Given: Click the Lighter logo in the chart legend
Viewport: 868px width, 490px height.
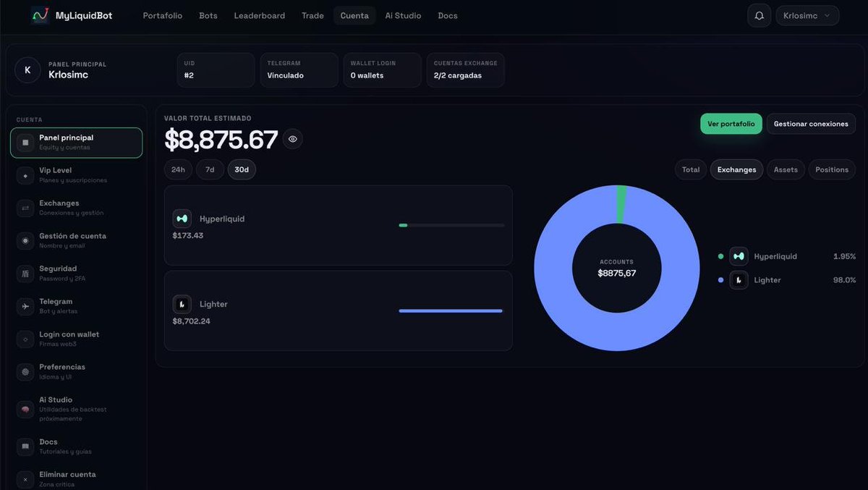Looking at the screenshot, I should click(739, 280).
